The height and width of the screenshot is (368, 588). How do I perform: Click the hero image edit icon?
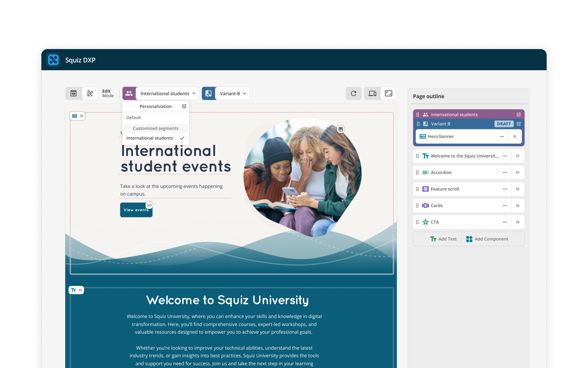coord(341,129)
